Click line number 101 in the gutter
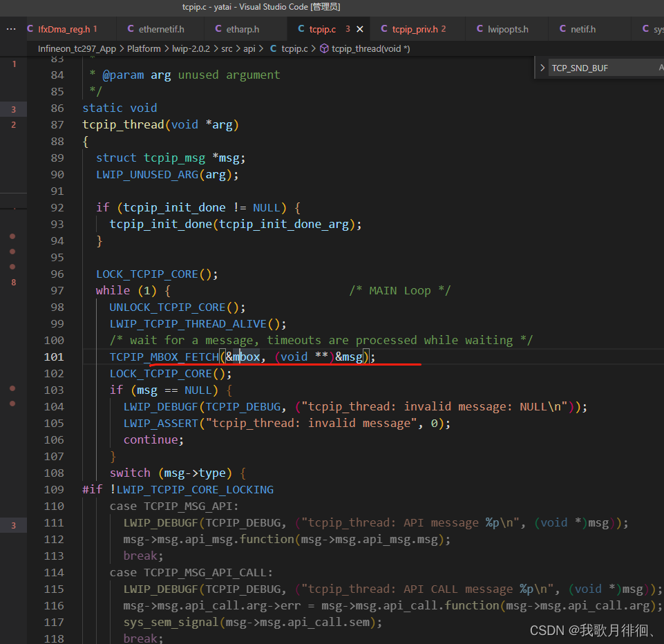Image resolution: width=664 pixels, height=644 pixels. [54, 357]
